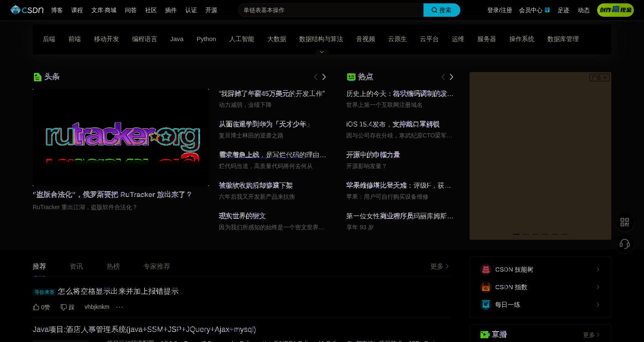Dislike the post with 踩 icon
The height and width of the screenshot is (342, 644).
(68, 307)
